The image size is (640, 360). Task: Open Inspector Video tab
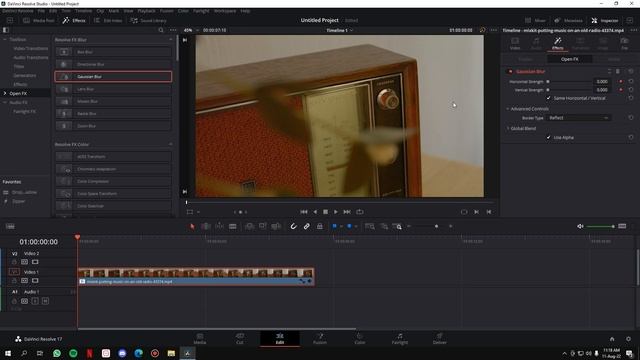pos(515,43)
